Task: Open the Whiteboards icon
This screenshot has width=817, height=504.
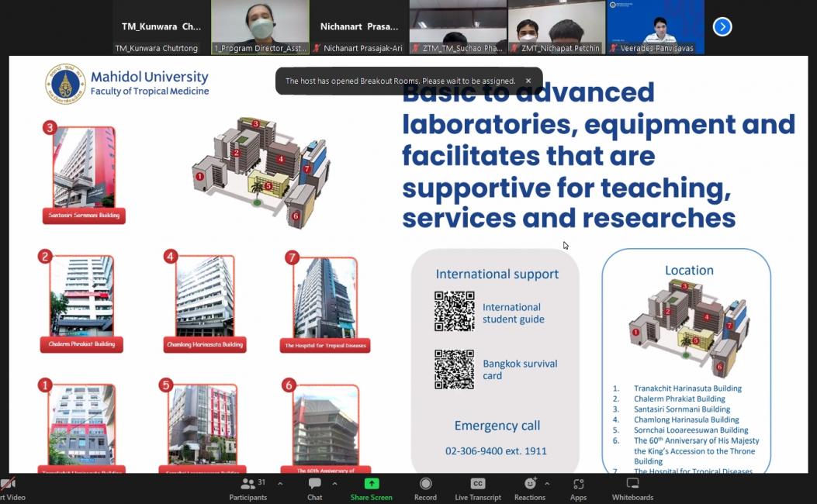Action: 632,484
